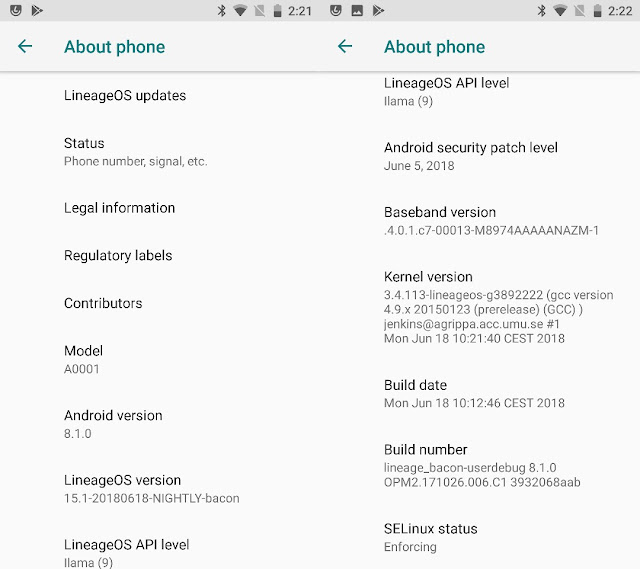Image resolution: width=640 pixels, height=569 pixels.
Task: Tap the Bluetooth icon in left status bar
Action: (221, 11)
